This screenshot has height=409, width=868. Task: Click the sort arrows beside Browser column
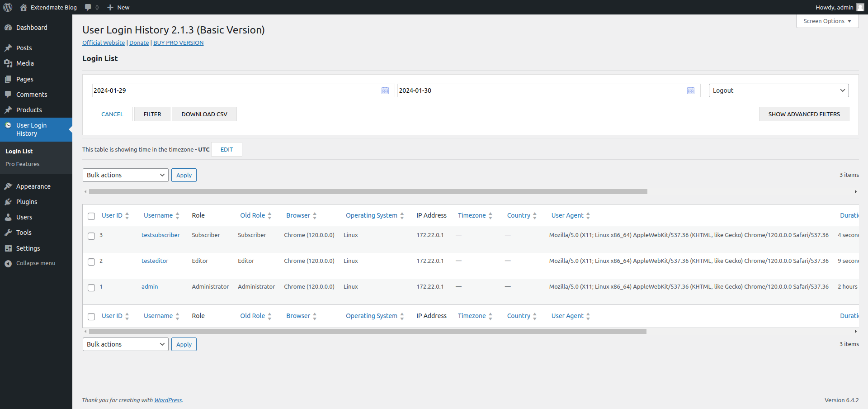click(x=315, y=216)
